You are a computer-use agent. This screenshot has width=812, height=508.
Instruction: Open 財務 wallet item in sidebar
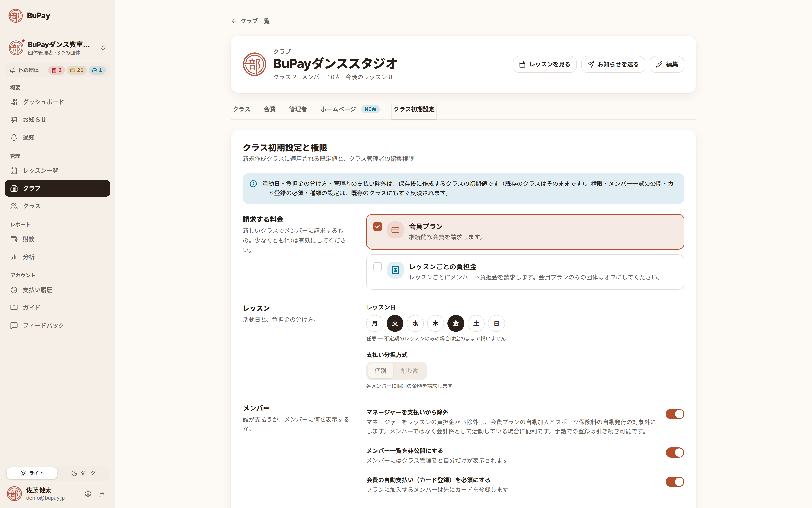click(57, 239)
